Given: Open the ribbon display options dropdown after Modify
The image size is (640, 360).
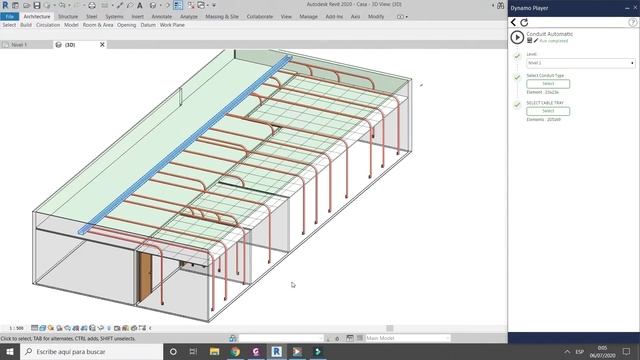Looking at the screenshot, I should point(402,17).
